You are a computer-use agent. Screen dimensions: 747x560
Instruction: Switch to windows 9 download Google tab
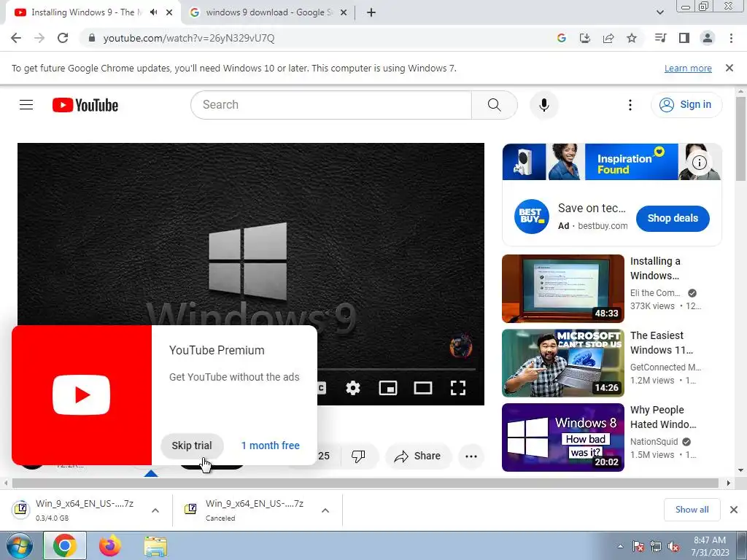[x=268, y=12]
